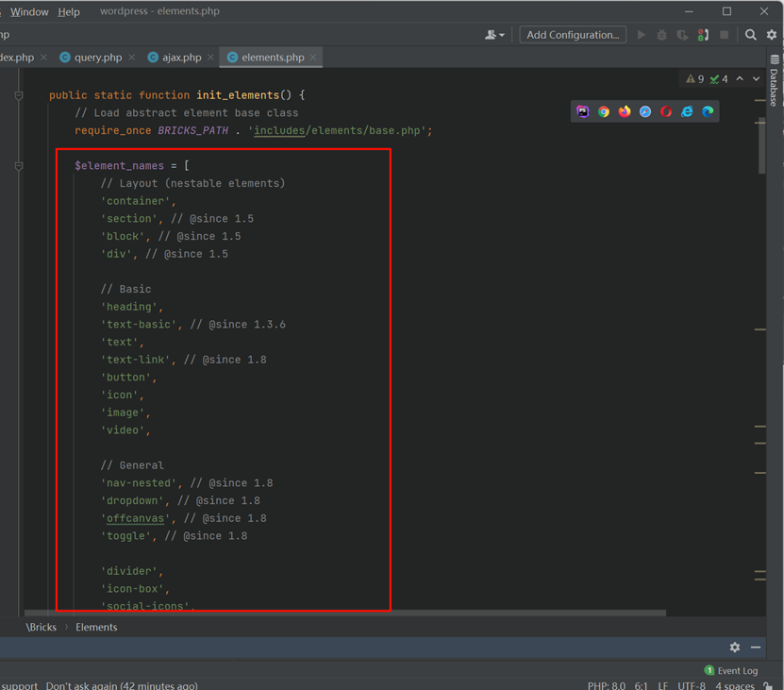This screenshot has width=784, height=690.
Task: Click the BRICKS_PATH constant
Action: coord(193,130)
